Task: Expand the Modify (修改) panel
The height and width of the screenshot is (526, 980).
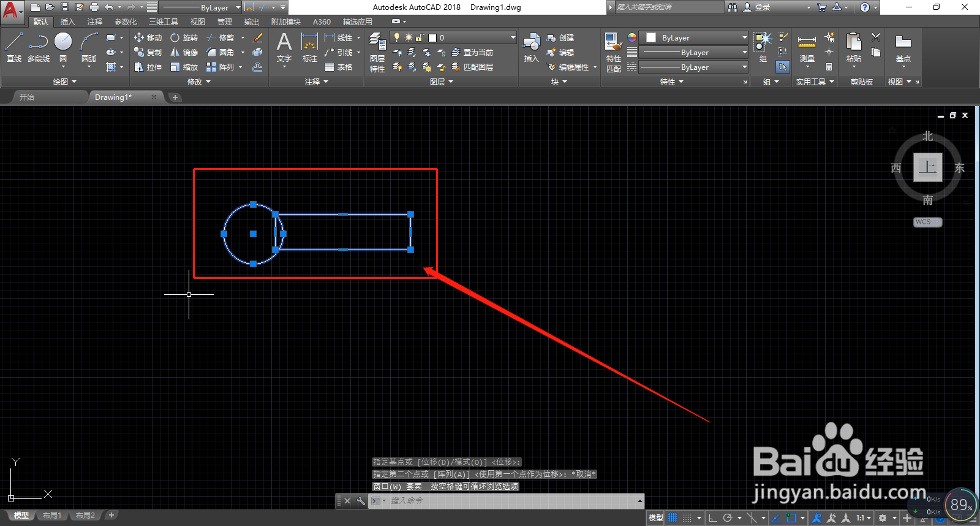Action: click(x=198, y=82)
